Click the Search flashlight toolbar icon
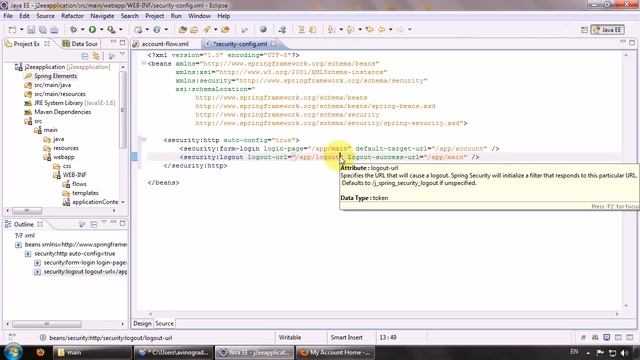The image size is (640, 360). tap(207, 29)
